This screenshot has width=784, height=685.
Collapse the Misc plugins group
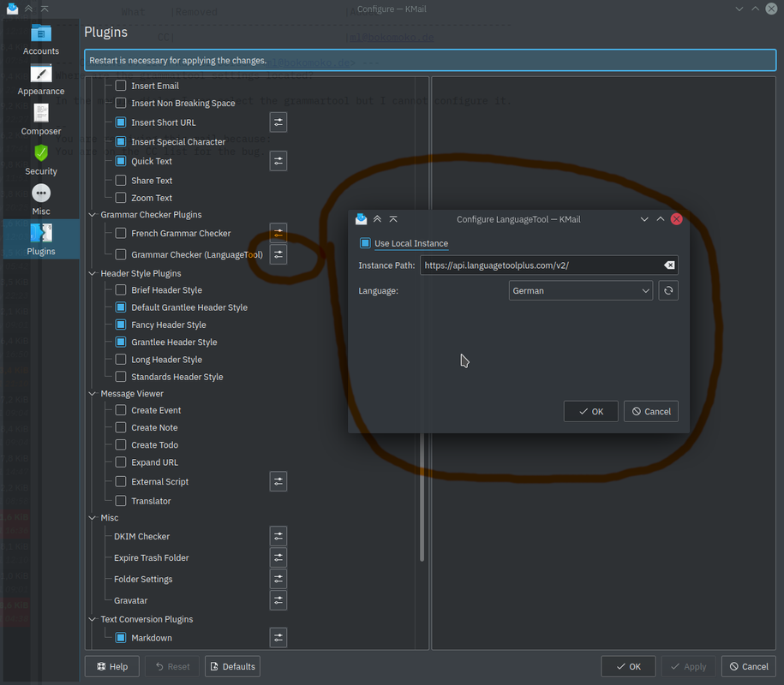coord(92,518)
